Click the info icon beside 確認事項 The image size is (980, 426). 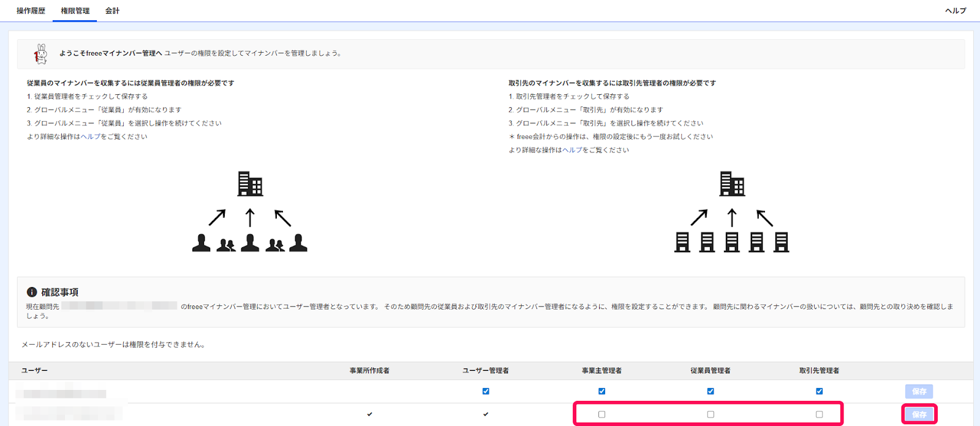click(x=32, y=292)
